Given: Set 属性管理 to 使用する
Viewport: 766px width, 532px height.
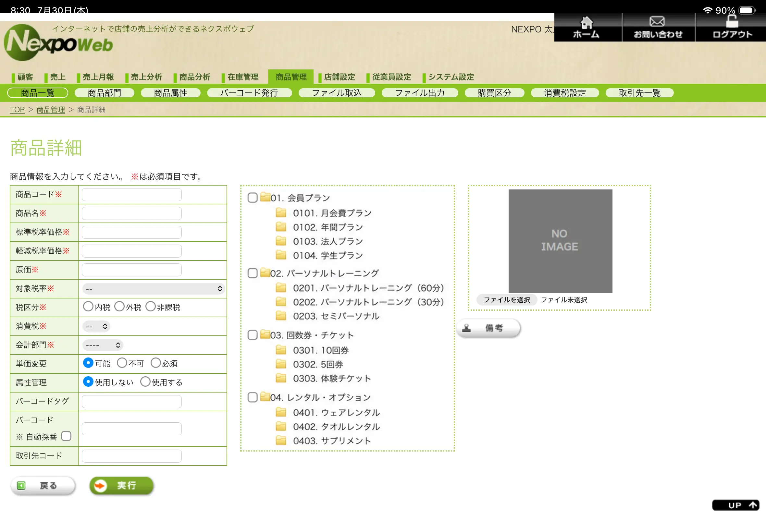Looking at the screenshot, I should [145, 382].
